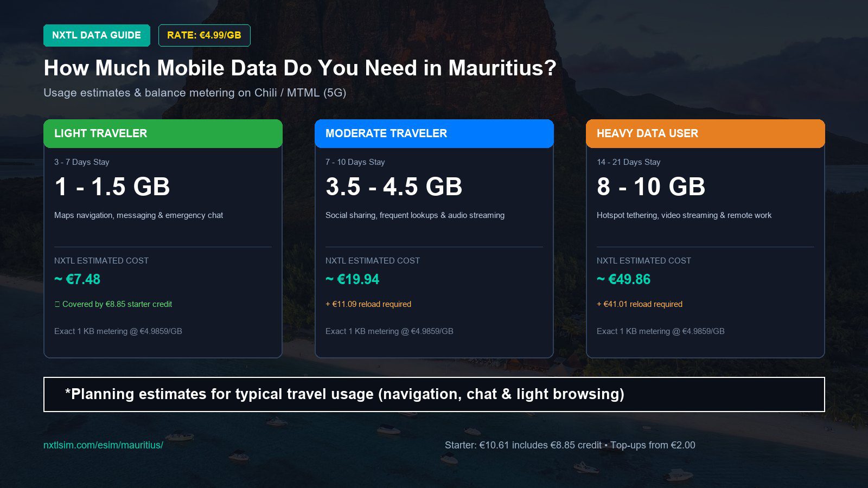Click Exact 1 KB metering line in Moderate Traveler card
Screen dimensions: 868x488
click(x=390, y=331)
